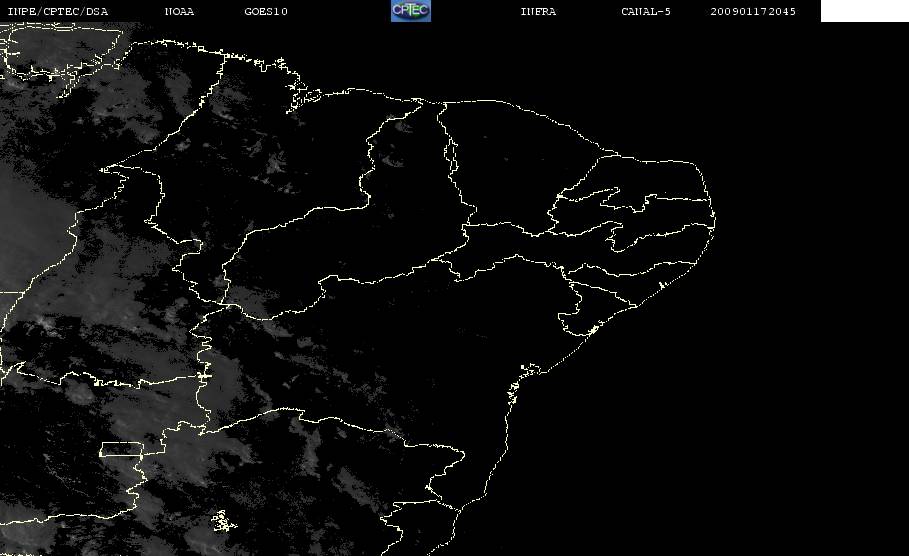Click the white lake cluster below Distrito Federal
The width and height of the screenshot is (909, 556).
tap(224, 521)
